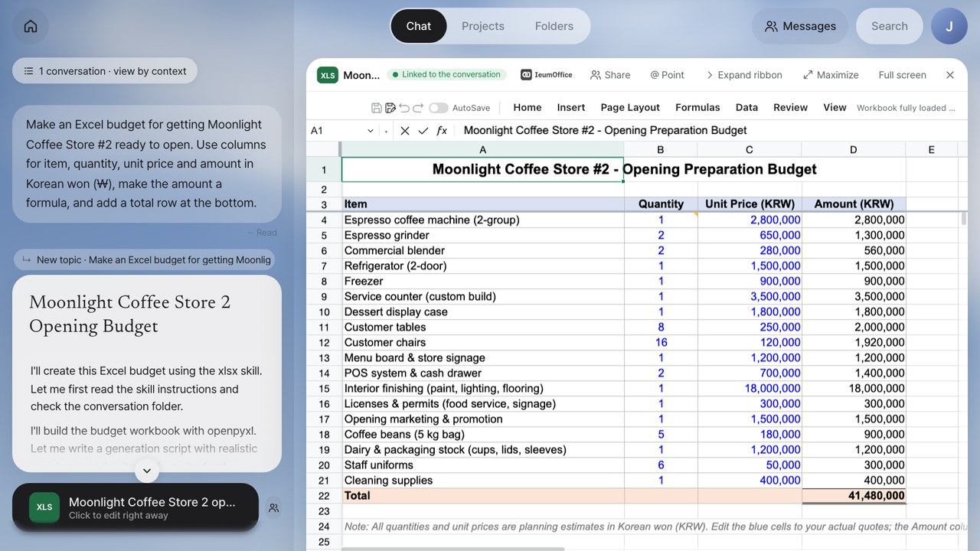Toggle the AutoSave switch
The image size is (980, 551).
click(439, 108)
